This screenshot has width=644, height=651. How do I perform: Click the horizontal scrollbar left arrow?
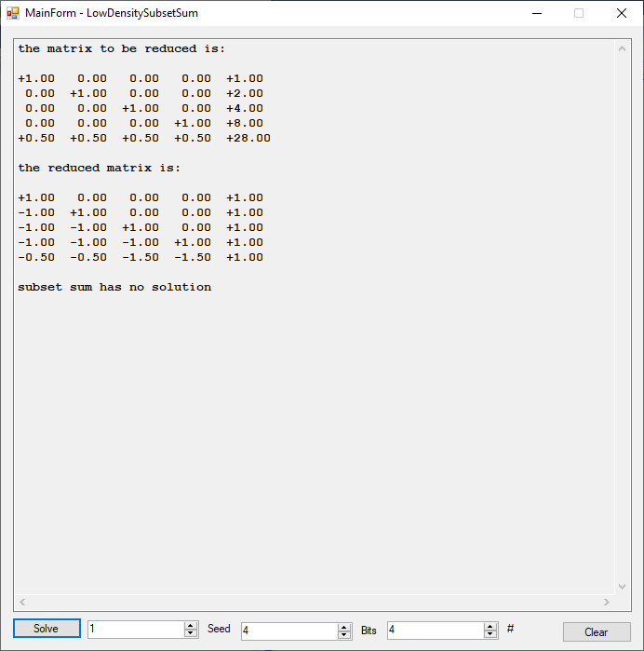click(23, 602)
